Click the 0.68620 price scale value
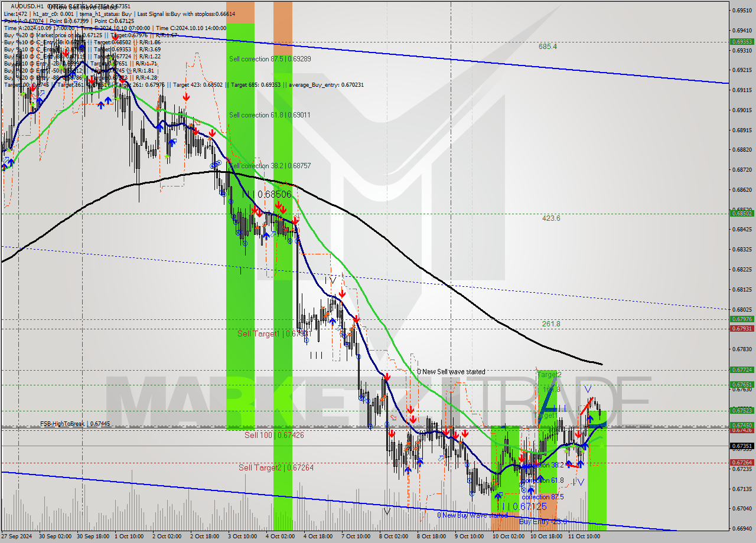The height and width of the screenshot is (543, 756). tap(741, 189)
